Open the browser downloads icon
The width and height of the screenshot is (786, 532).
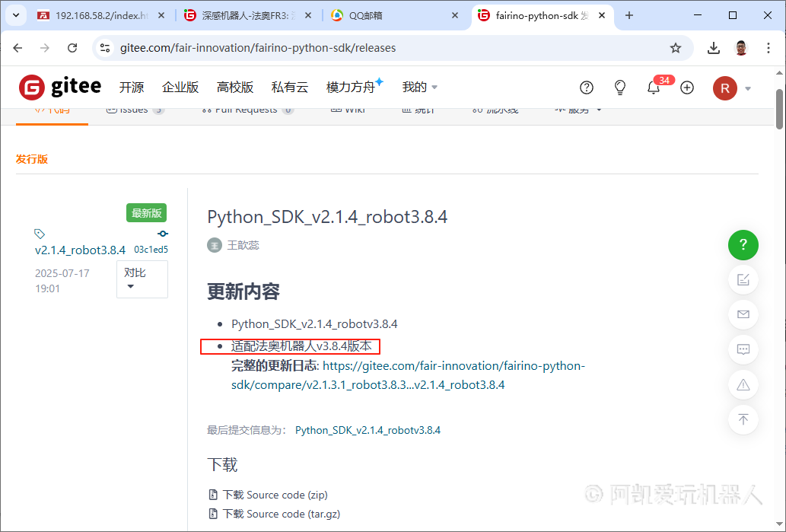tap(714, 48)
